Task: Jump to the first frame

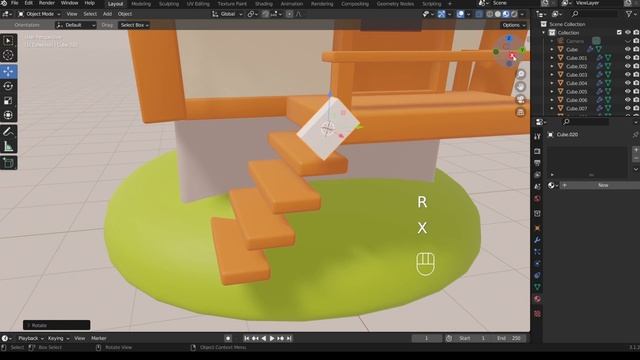Action: click(x=247, y=338)
